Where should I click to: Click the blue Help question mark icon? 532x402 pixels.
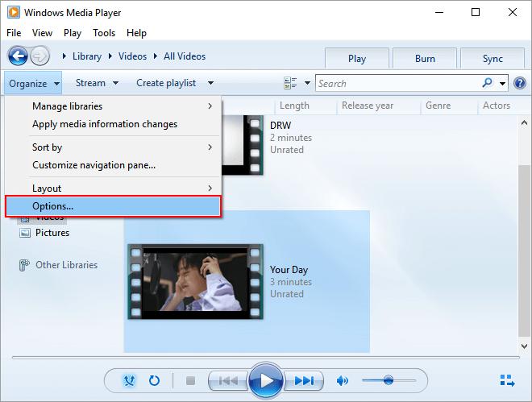[x=520, y=83]
